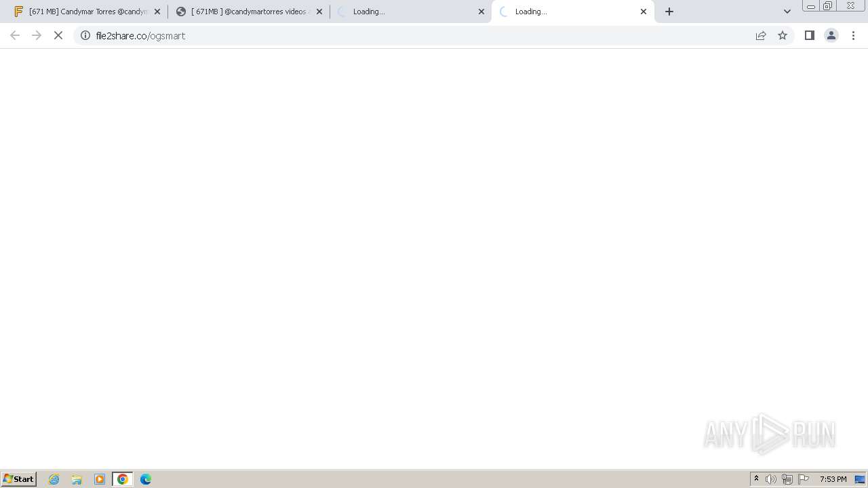868x488 pixels.
Task: Show hidden system tray icons
Action: [756, 479]
